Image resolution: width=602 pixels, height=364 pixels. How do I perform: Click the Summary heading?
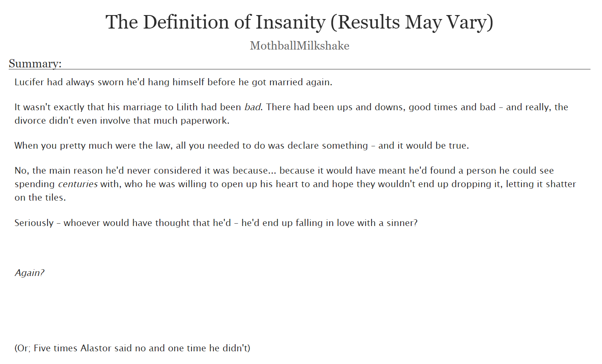point(35,63)
